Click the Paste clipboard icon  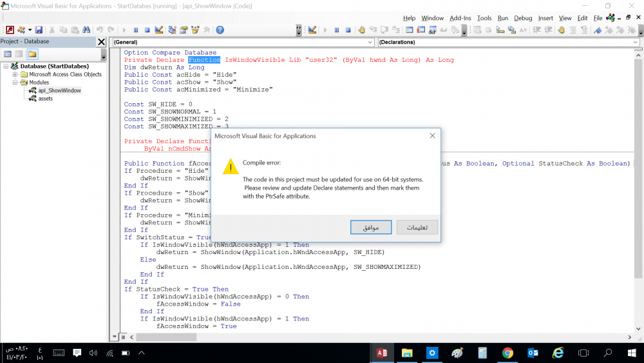[x=75, y=30]
